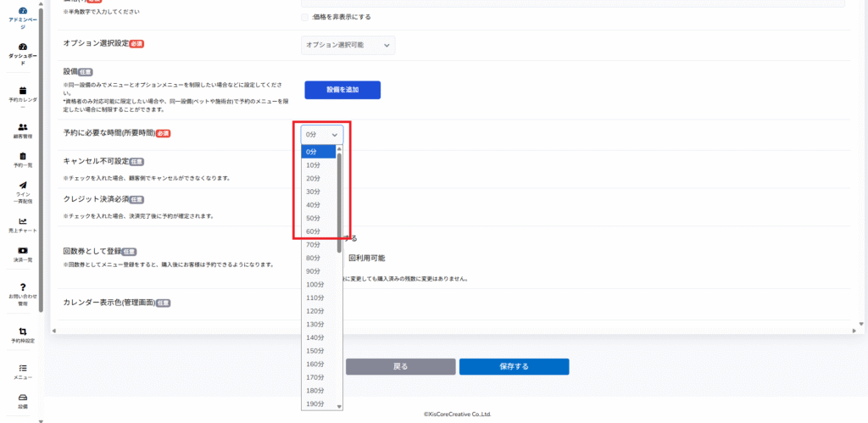Go to ダッシュボード in the sidebar

(x=23, y=47)
